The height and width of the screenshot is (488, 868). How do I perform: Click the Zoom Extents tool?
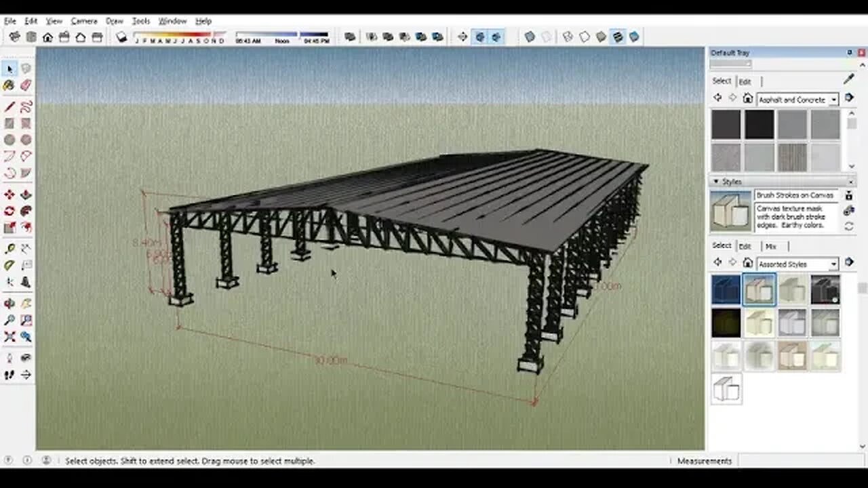point(9,336)
